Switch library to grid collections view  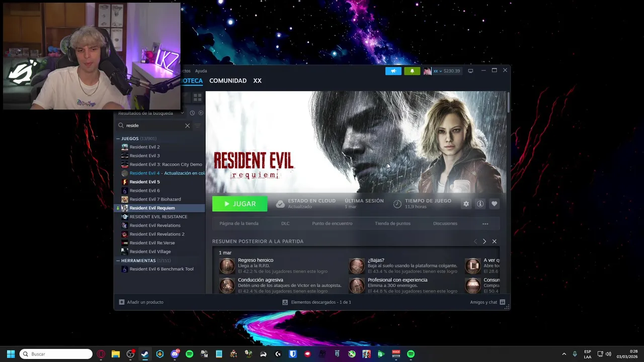197,97
